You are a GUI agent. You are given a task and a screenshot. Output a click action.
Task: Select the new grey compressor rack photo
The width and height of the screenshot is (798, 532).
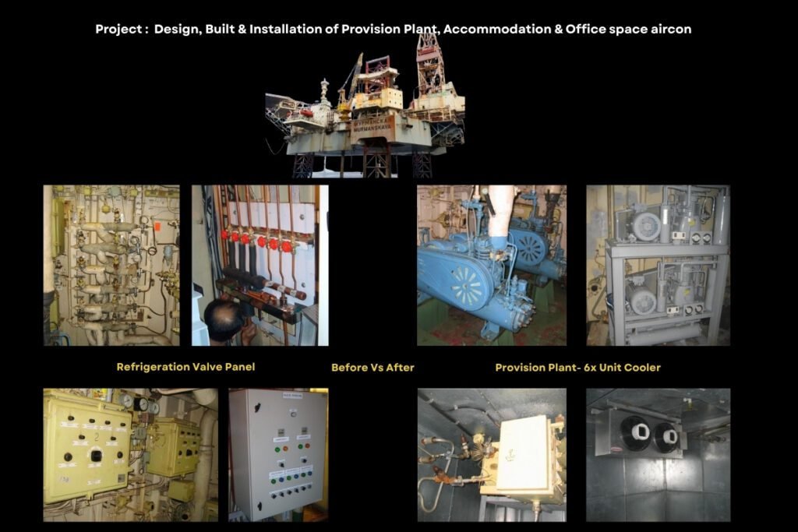tap(658, 265)
